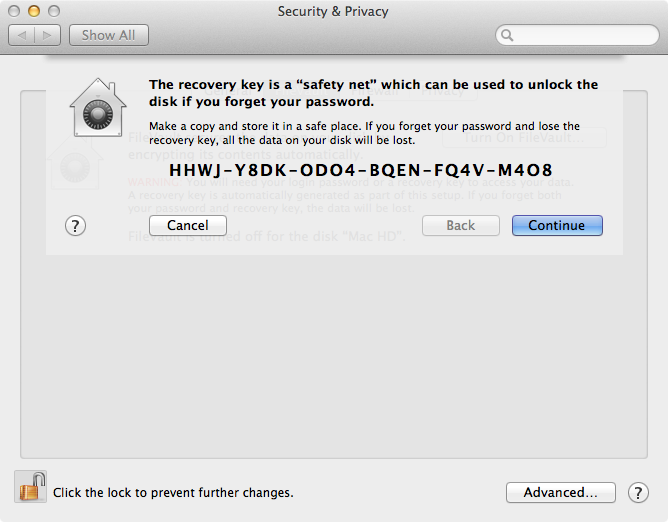
Task: Open help next to the Advanced button
Action: point(638,492)
